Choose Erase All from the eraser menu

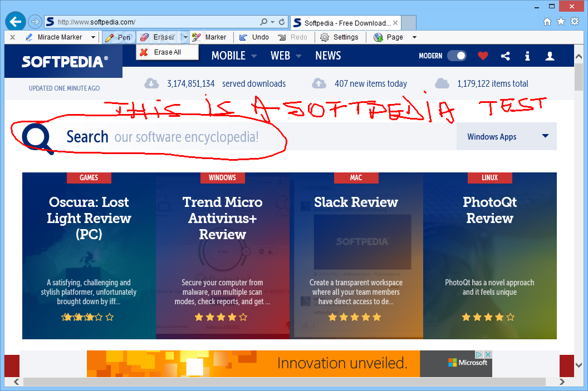[167, 52]
